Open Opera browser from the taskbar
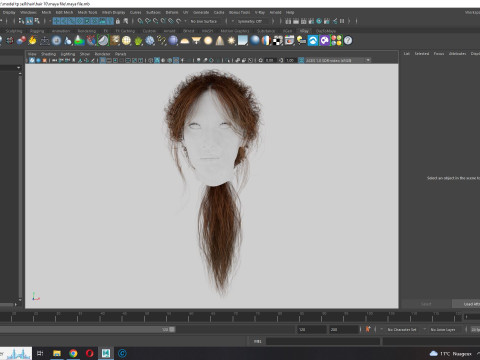Viewport: 480px width, 360px height. pos(89,353)
